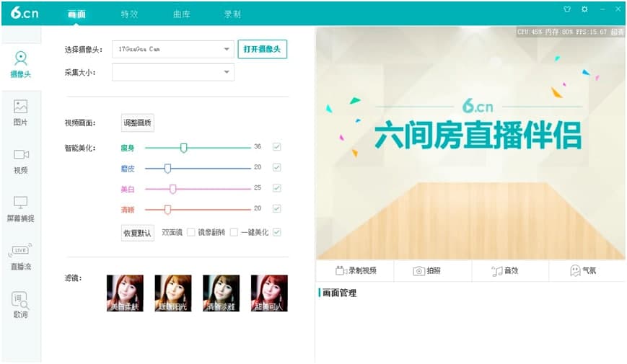Open settings gear in title bar

click(584, 9)
